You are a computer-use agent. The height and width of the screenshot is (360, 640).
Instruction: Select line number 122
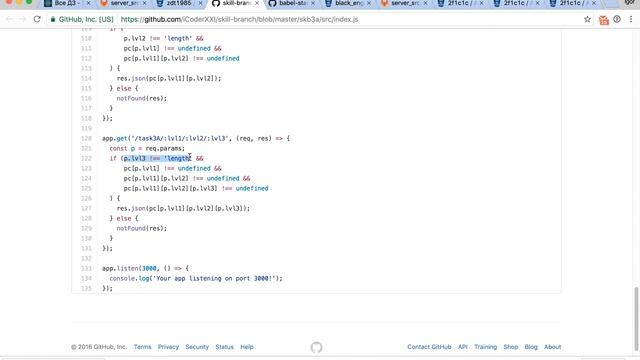click(87, 158)
